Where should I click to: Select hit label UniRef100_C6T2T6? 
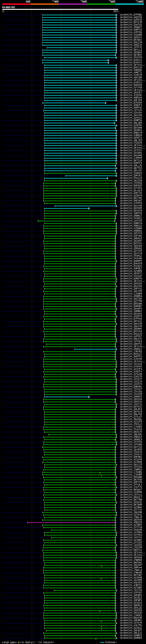pos(131,591)
